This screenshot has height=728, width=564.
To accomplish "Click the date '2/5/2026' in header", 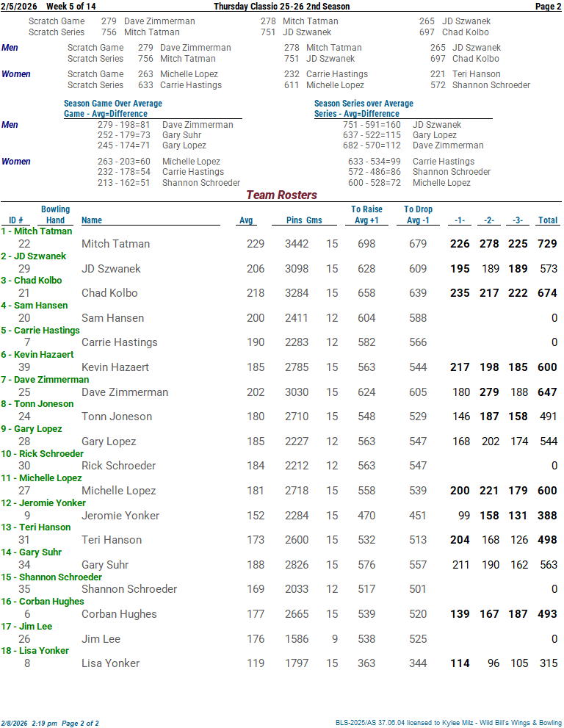I will point(19,7).
